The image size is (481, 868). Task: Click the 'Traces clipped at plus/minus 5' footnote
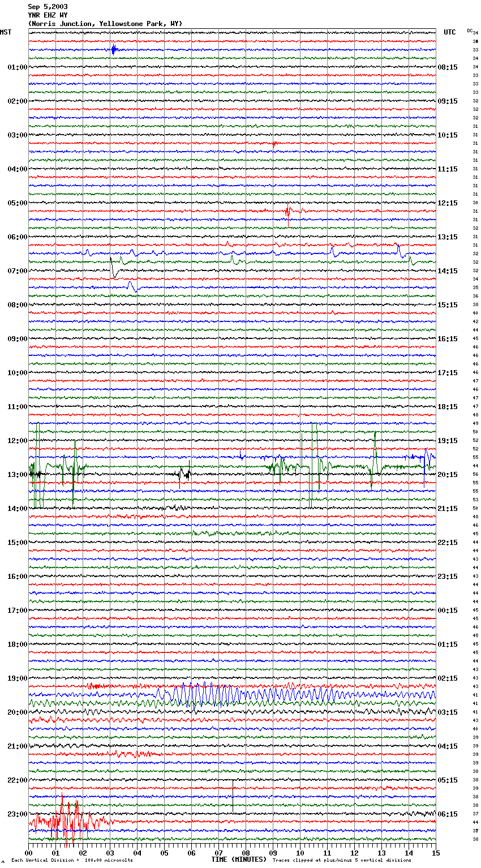pos(342,861)
